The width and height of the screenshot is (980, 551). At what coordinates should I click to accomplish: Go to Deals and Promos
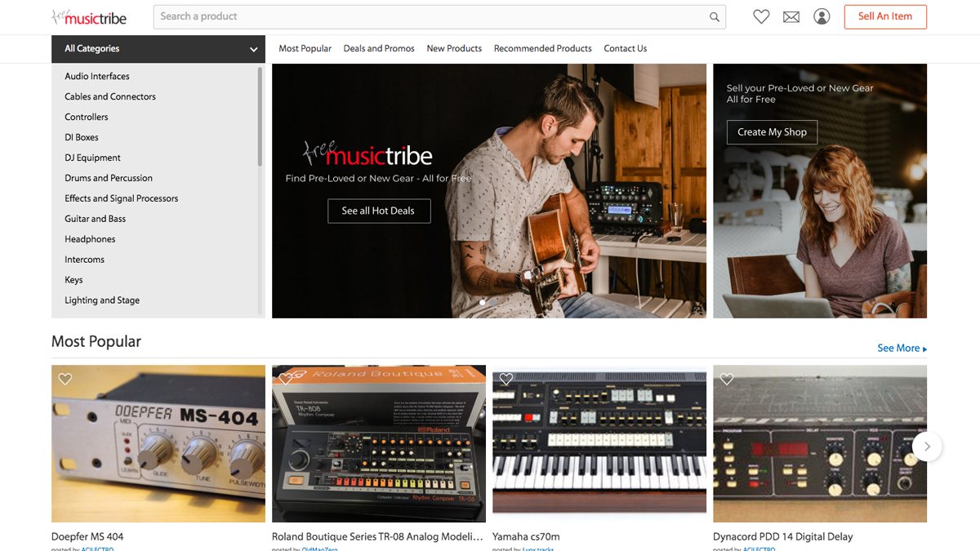click(379, 49)
